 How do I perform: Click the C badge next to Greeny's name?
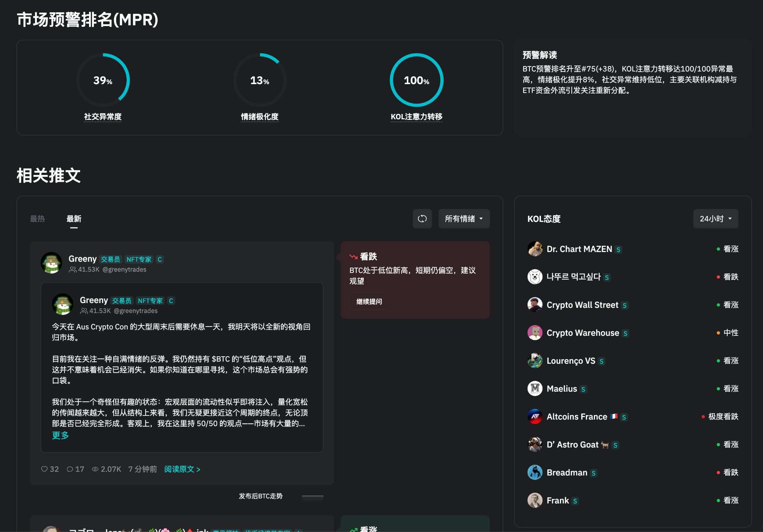[x=160, y=259]
